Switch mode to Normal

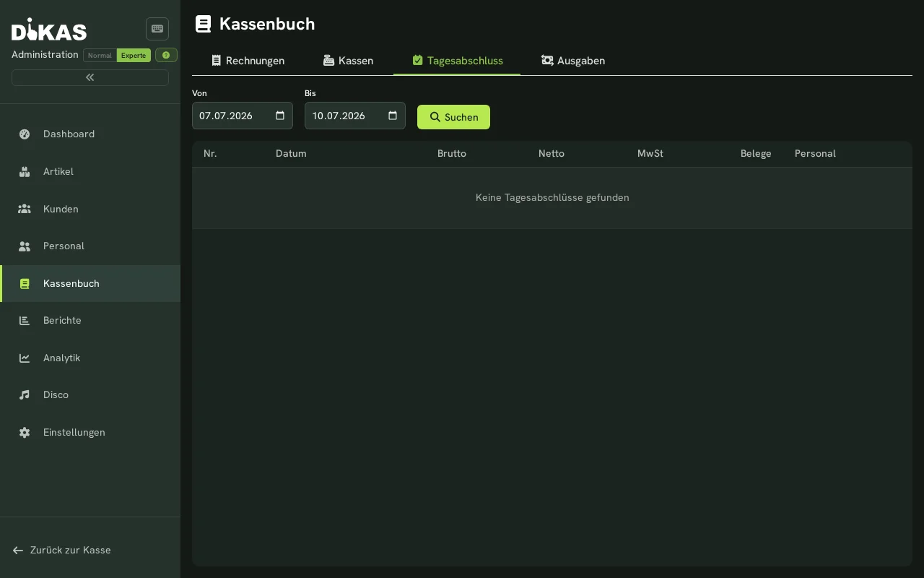click(x=100, y=56)
